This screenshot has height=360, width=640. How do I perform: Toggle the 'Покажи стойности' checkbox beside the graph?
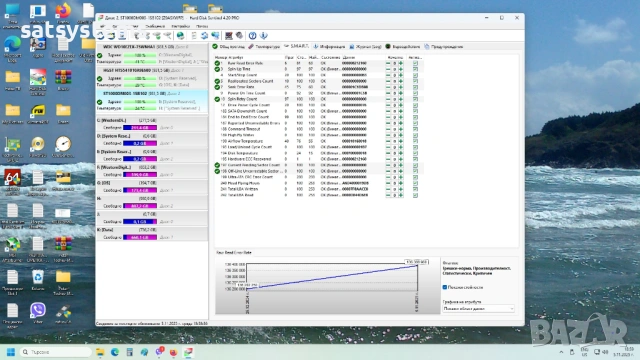445,287
